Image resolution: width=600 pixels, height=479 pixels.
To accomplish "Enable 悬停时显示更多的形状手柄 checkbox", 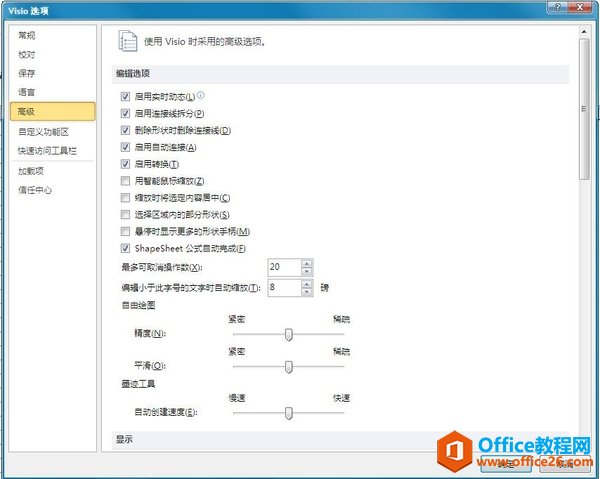I will pos(125,231).
